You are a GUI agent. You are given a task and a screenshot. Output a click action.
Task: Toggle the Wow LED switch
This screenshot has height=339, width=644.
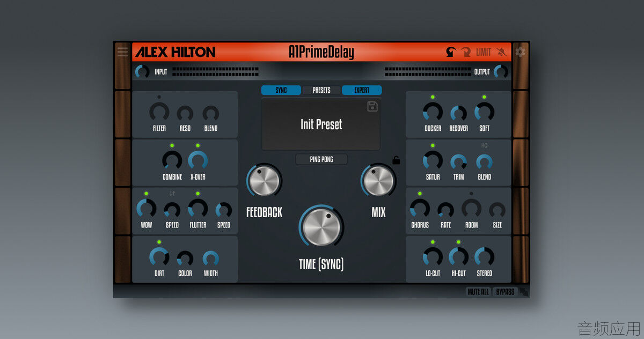[146, 194]
